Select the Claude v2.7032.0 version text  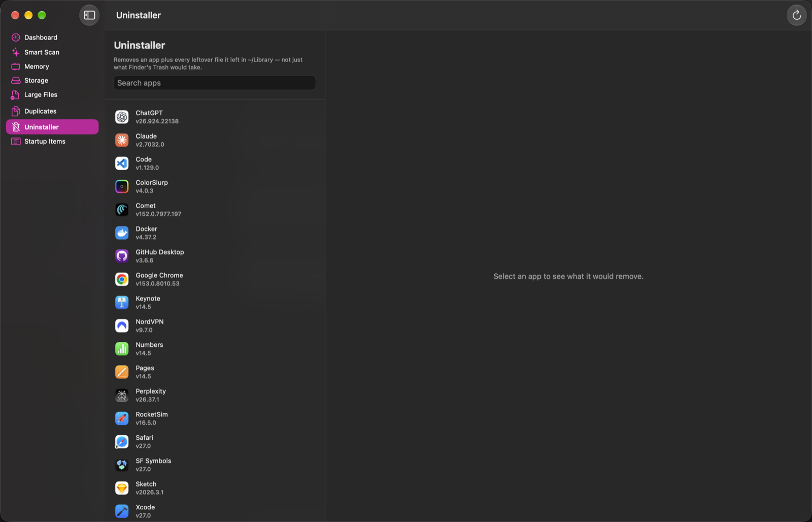(150, 145)
